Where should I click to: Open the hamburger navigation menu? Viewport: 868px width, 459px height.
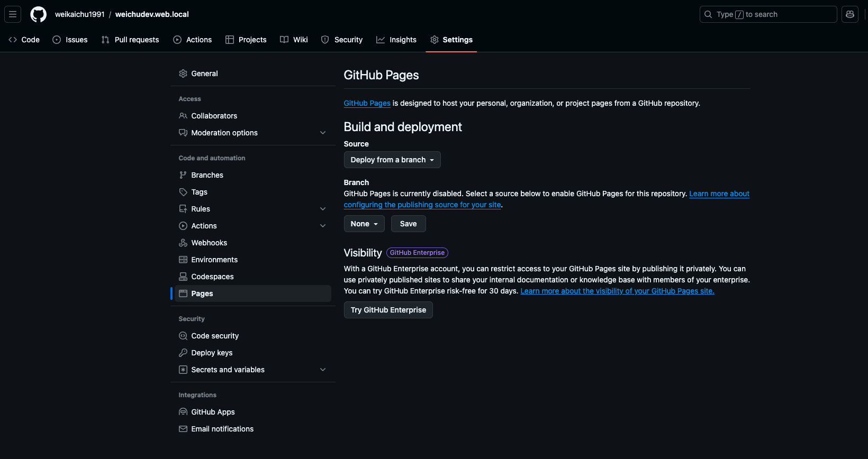[13, 14]
